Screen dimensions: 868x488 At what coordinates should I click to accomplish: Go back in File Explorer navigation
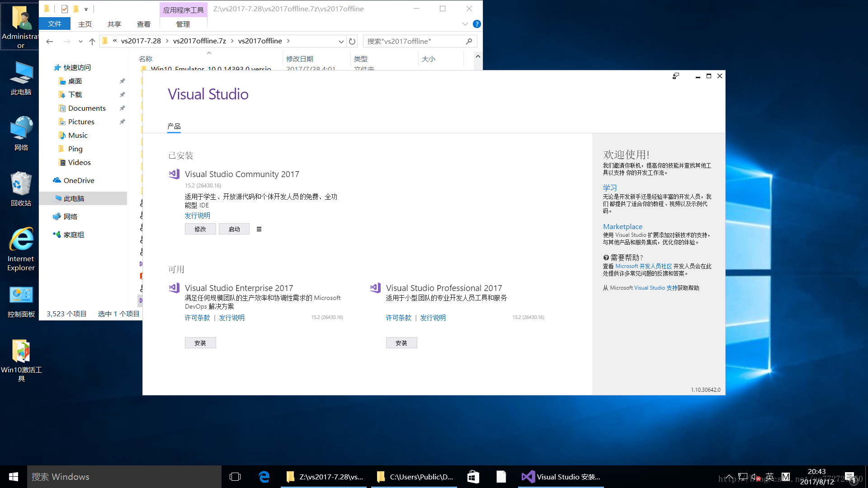[x=50, y=41]
